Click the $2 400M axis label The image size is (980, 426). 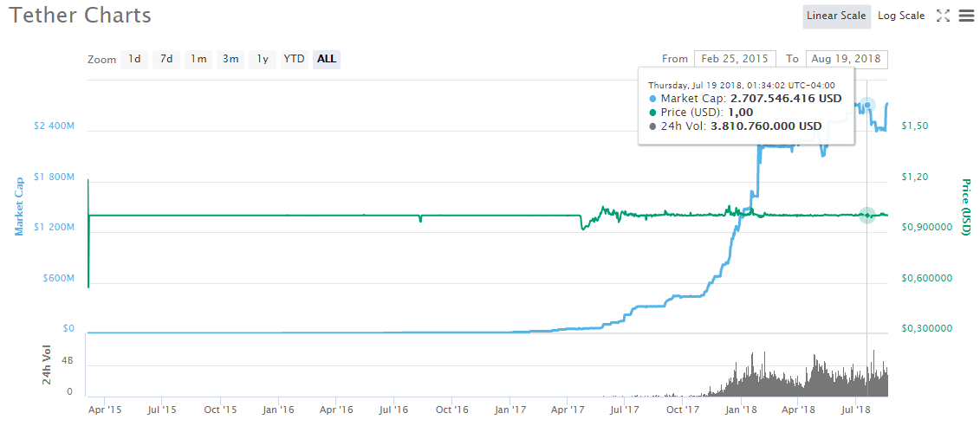(54, 126)
